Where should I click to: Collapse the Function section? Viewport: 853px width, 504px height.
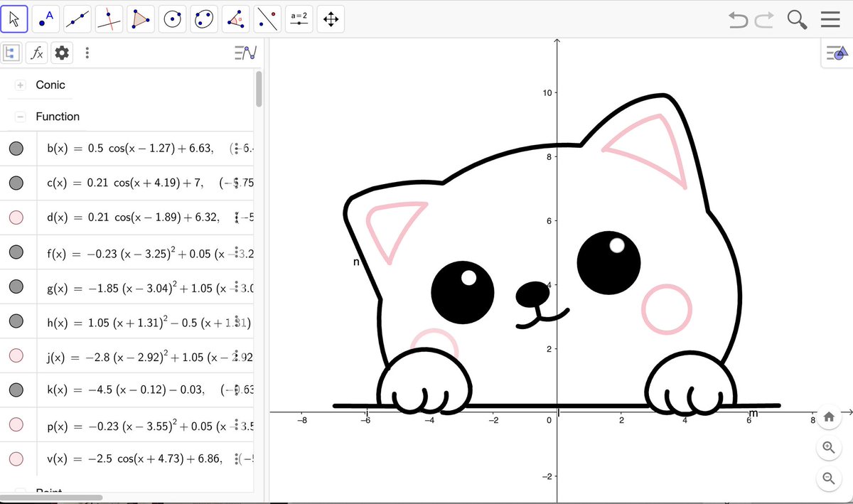(x=19, y=117)
